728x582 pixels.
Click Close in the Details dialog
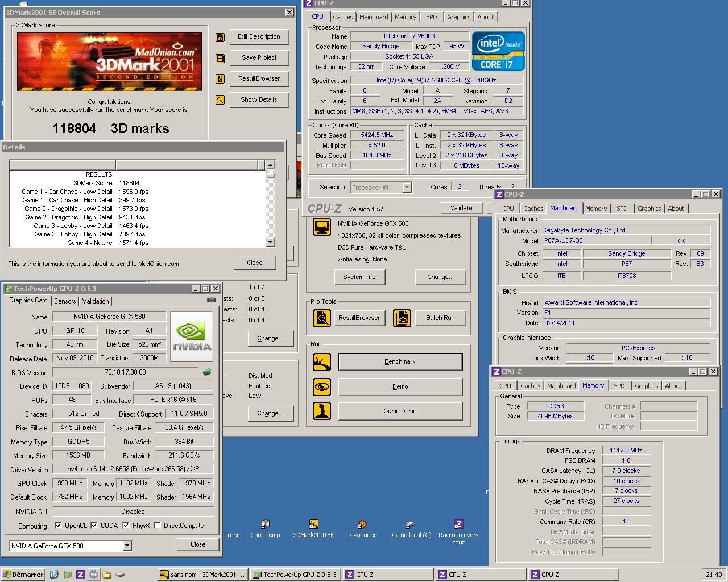tap(255, 263)
